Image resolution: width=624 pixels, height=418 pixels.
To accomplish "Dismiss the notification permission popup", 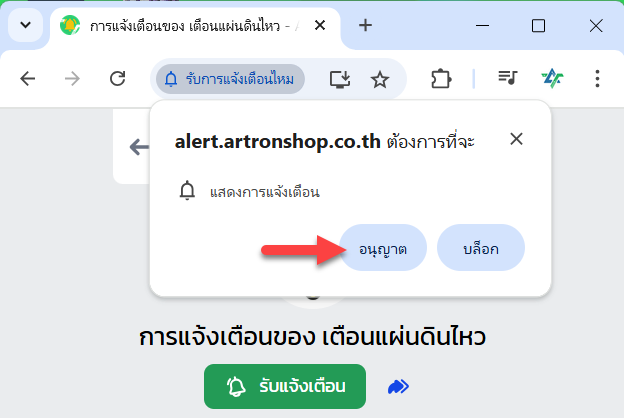I will tap(516, 139).
